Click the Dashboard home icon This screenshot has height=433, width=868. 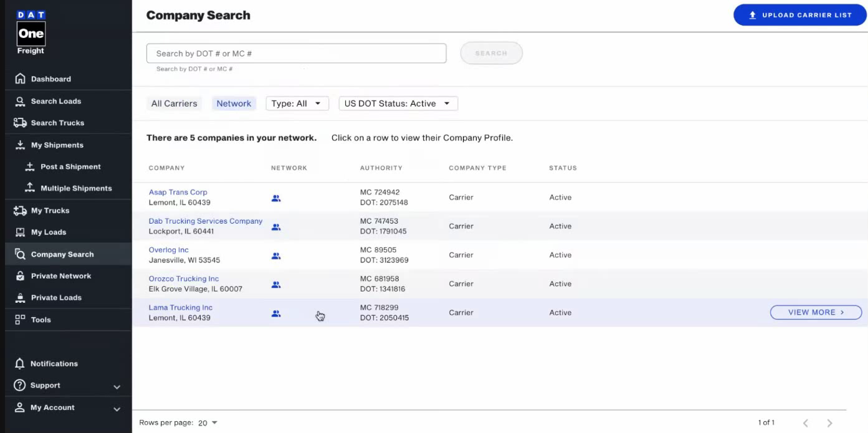(20, 79)
